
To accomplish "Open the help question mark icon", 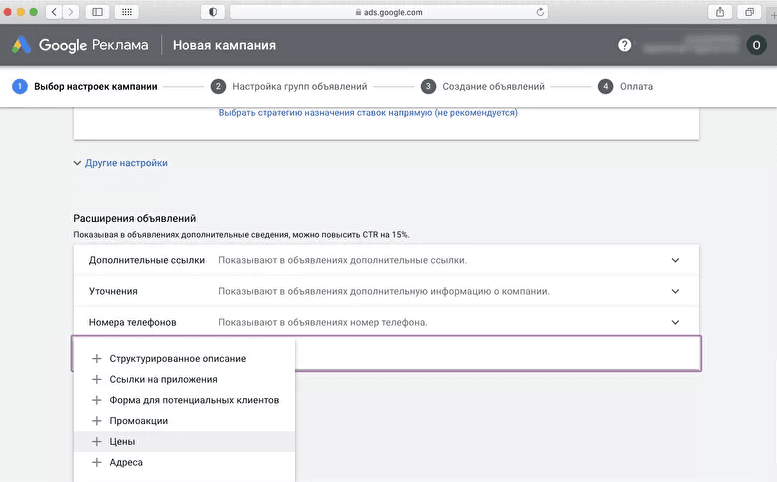I will pos(624,45).
